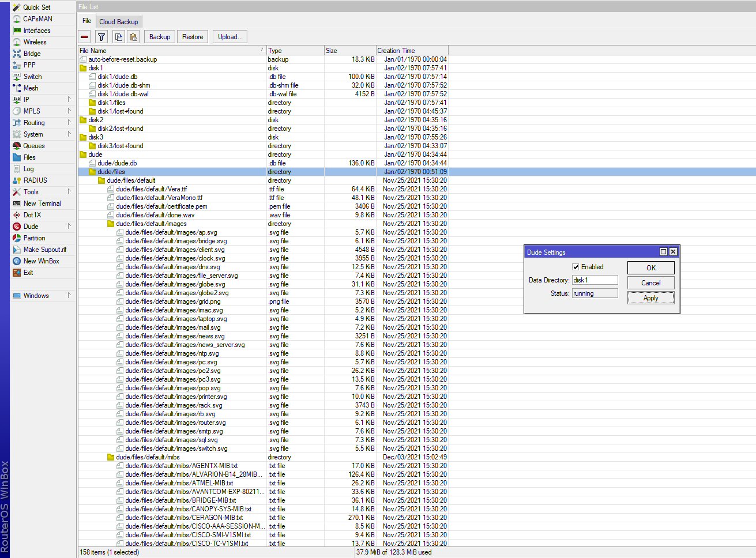Launch New Terminal from the sidebar
This screenshot has height=558, width=756.
pyautogui.click(x=42, y=203)
